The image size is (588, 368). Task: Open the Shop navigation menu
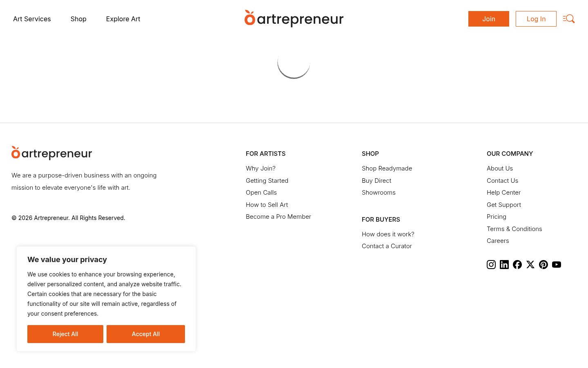78,19
